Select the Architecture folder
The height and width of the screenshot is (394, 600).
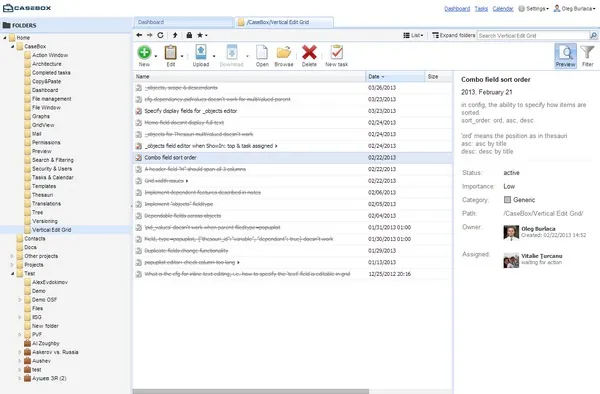[47, 64]
